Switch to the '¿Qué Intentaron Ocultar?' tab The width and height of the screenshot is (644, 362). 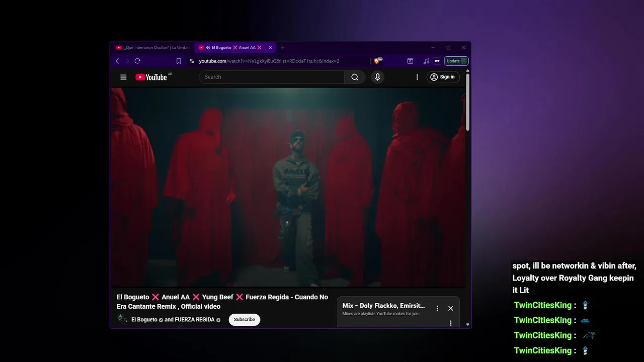click(x=153, y=48)
